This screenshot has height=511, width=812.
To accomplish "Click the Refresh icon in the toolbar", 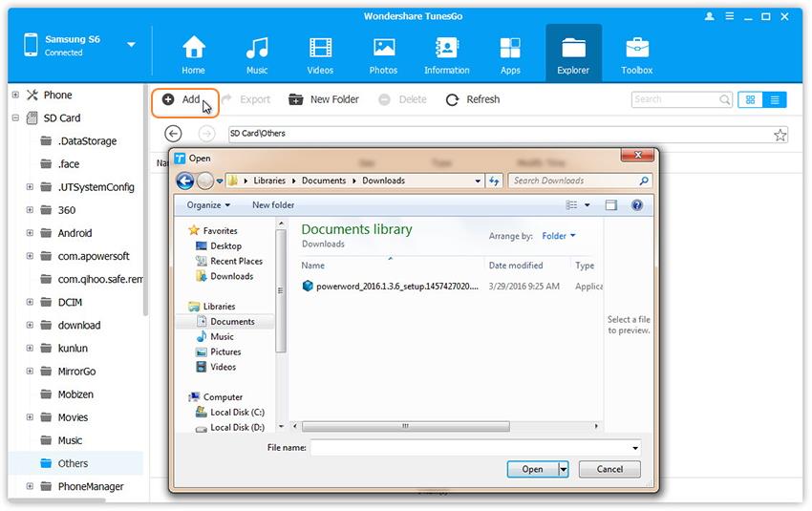I will pos(452,99).
